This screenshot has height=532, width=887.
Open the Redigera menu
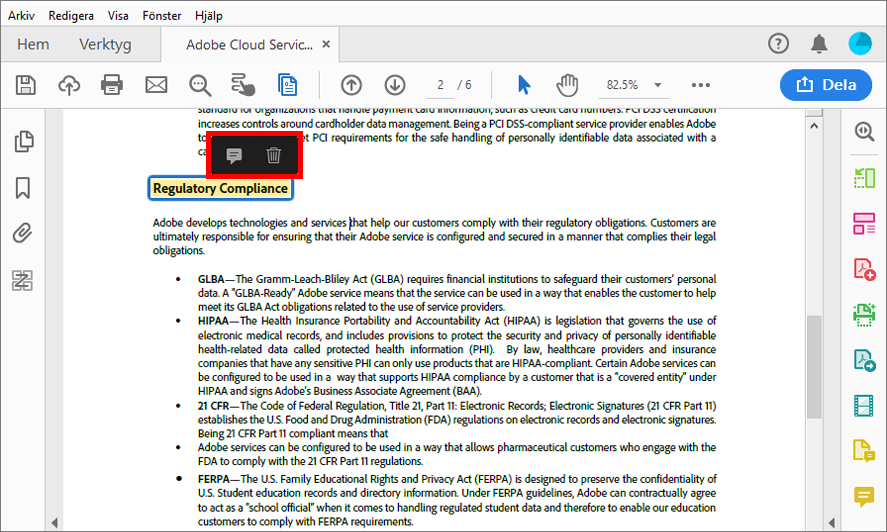tap(71, 15)
